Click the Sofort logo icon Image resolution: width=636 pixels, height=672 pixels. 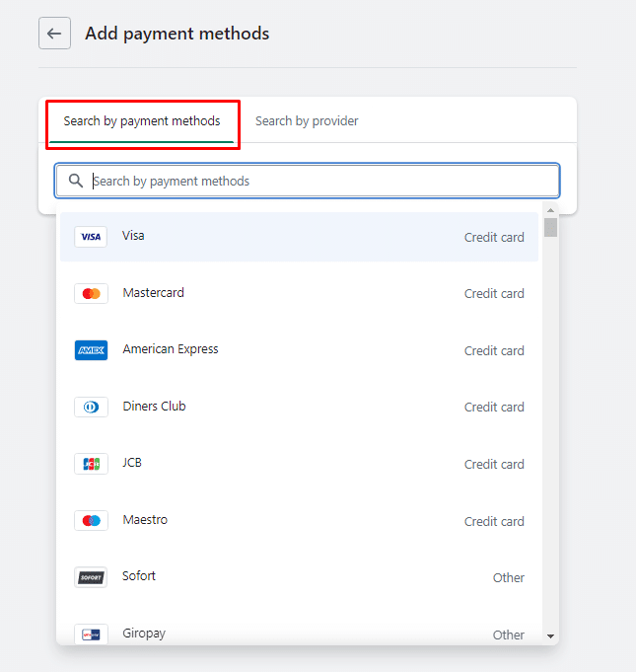point(91,577)
